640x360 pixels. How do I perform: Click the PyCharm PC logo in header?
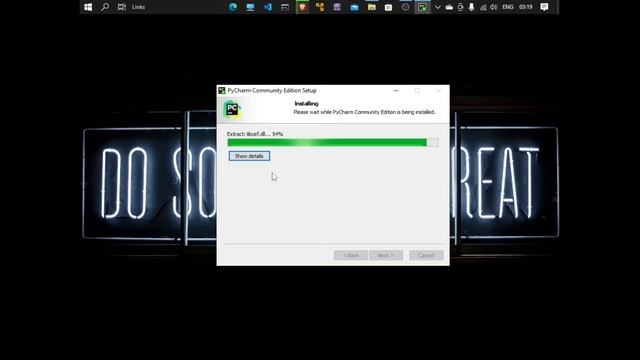[232, 109]
